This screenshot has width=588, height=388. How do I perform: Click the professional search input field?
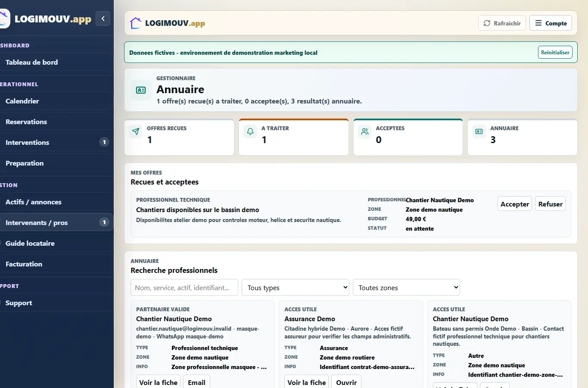point(184,288)
